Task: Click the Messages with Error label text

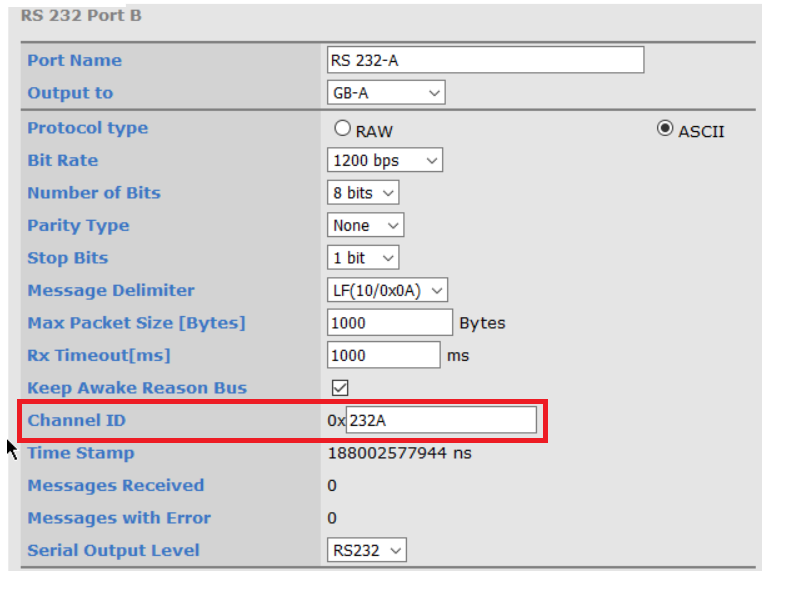Action: (x=119, y=518)
